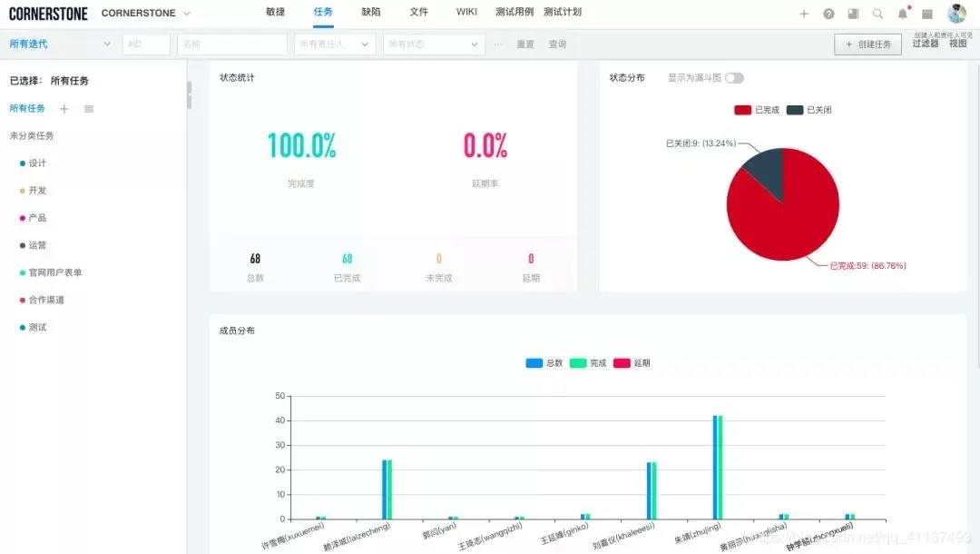The height and width of the screenshot is (554, 980).
Task: Click inside the #ID input field
Action: tap(145, 43)
